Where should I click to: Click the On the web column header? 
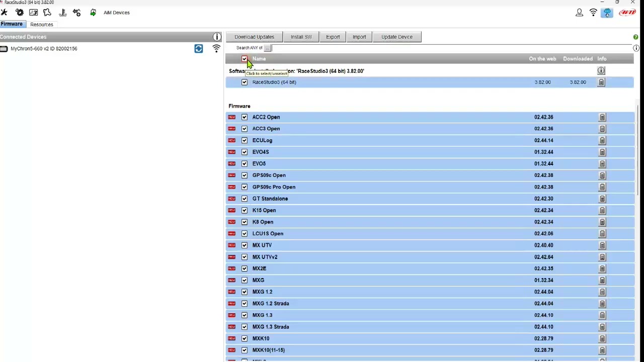pos(542,59)
